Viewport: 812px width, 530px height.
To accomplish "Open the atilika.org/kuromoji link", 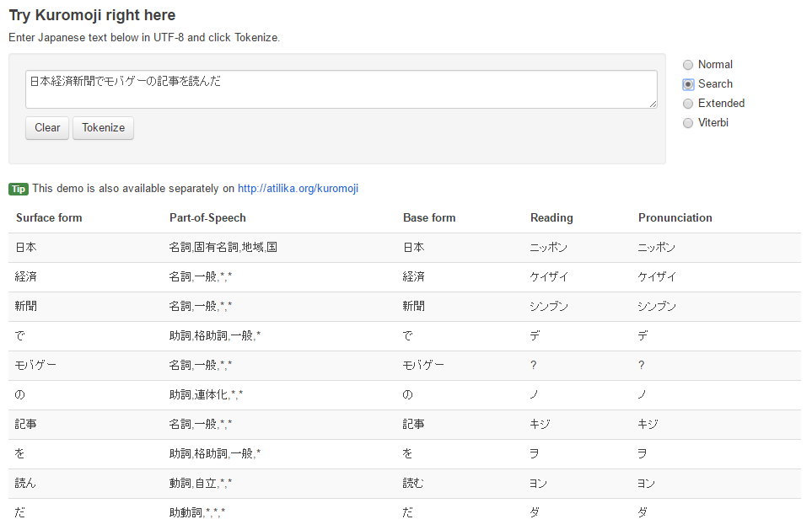I will pyautogui.click(x=298, y=189).
